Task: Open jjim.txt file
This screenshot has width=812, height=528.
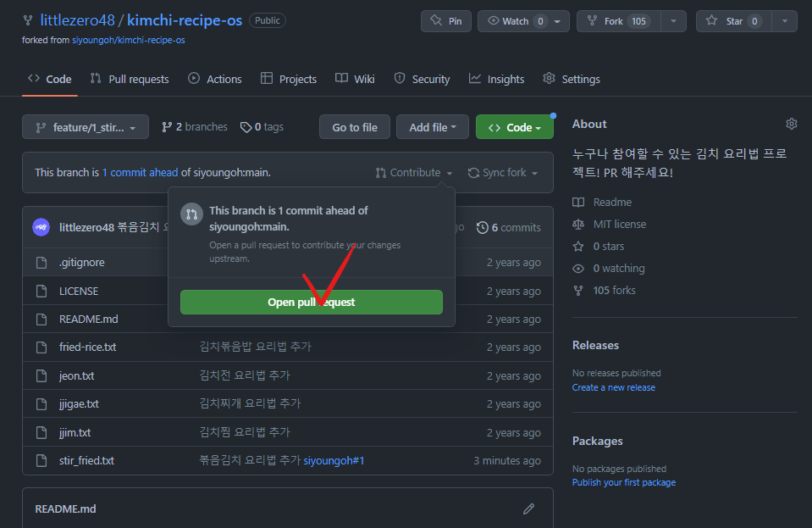Action: 75,433
